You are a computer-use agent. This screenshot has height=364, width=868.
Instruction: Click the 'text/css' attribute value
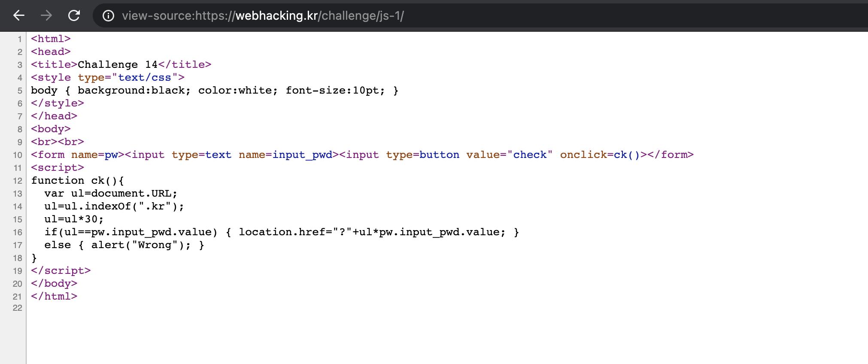(144, 77)
